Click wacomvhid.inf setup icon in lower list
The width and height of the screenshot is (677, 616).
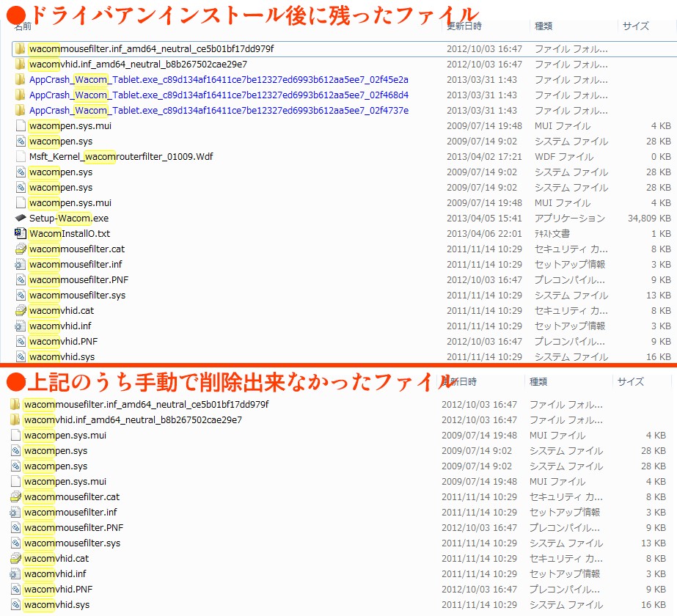coord(15,573)
